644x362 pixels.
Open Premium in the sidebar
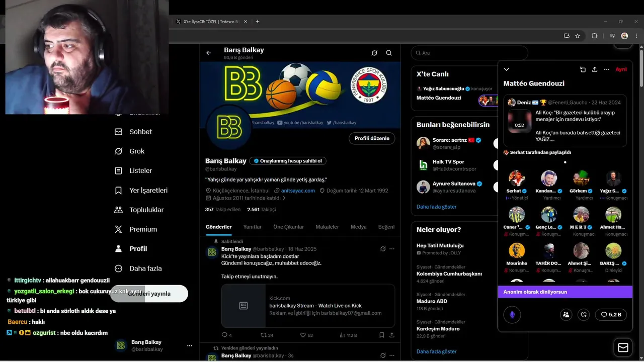136,229
